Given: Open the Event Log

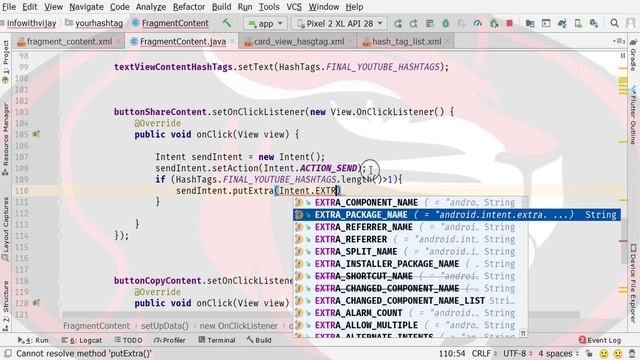Looking at the screenshot, I should pyautogui.click(x=600, y=340).
